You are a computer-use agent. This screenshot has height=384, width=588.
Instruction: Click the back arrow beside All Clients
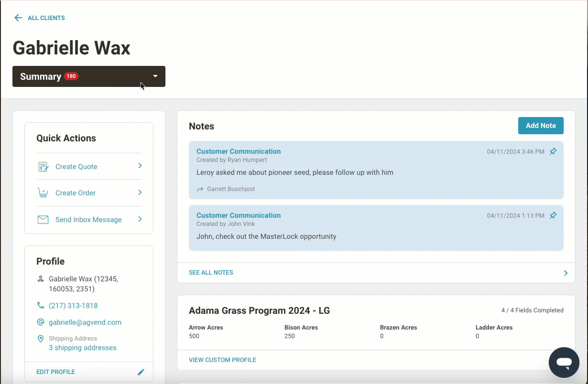[18, 18]
